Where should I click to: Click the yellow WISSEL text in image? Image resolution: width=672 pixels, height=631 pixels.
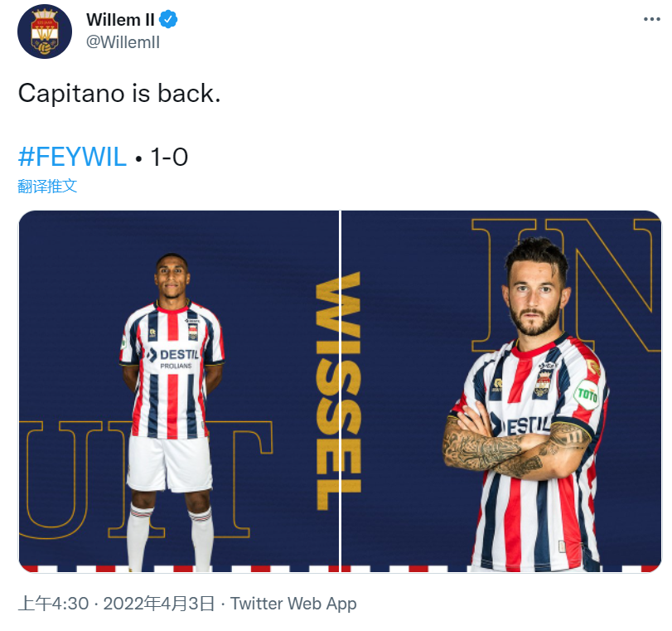(x=338, y=391)
